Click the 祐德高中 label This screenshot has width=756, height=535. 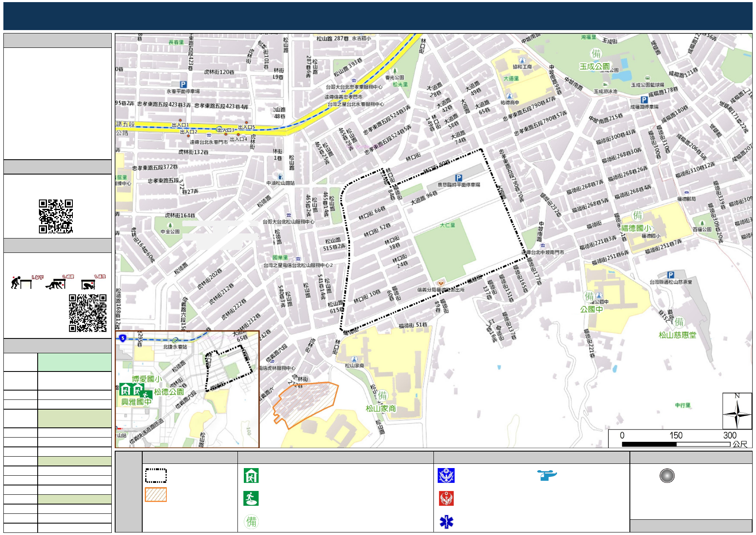click(509, 103)
